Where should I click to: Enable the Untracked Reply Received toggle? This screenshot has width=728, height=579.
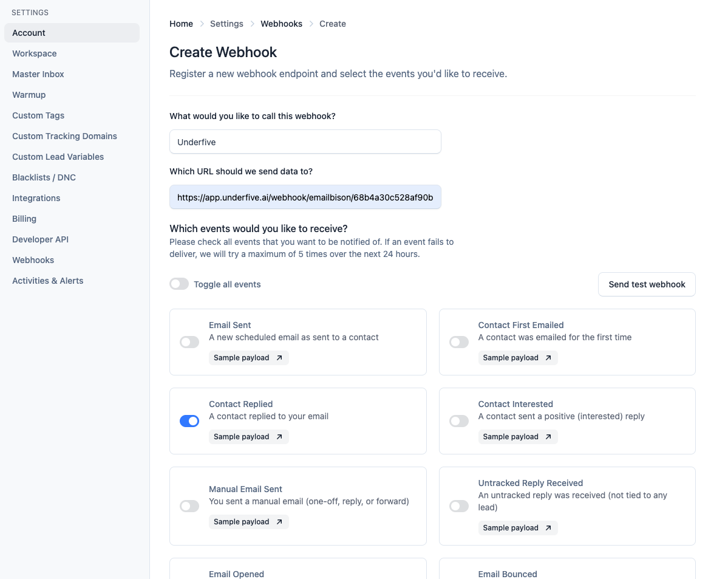pyautogui.click(x=458, y=506)
